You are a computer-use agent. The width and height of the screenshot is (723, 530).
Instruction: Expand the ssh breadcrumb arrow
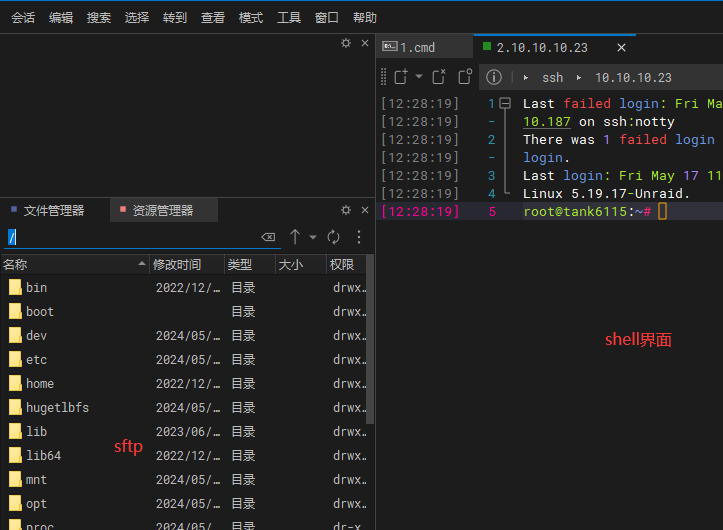[x=526, y=77]
